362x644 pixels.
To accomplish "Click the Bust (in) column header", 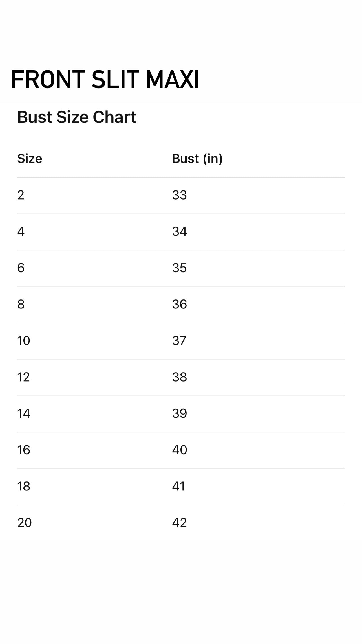I will 197,159.
